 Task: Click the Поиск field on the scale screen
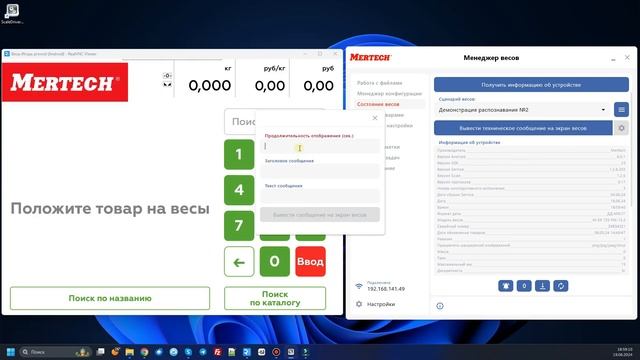(x=240, y=122)
